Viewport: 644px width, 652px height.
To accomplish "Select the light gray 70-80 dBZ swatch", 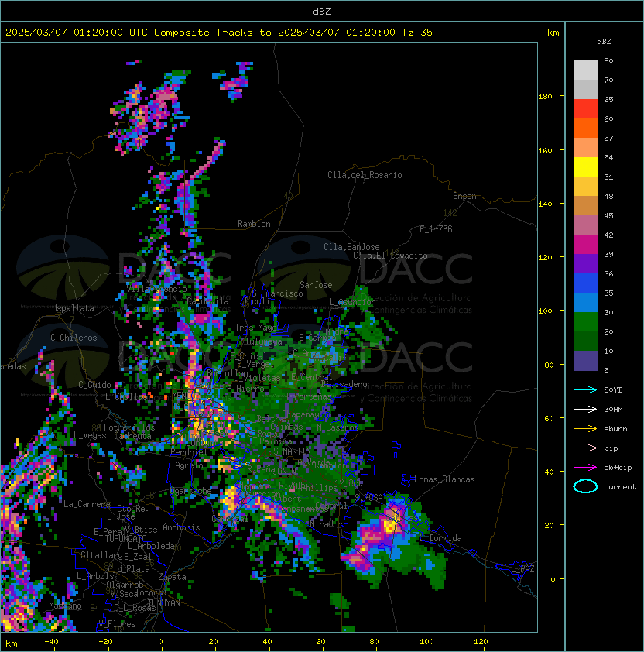I will click(x=585, y=70).
